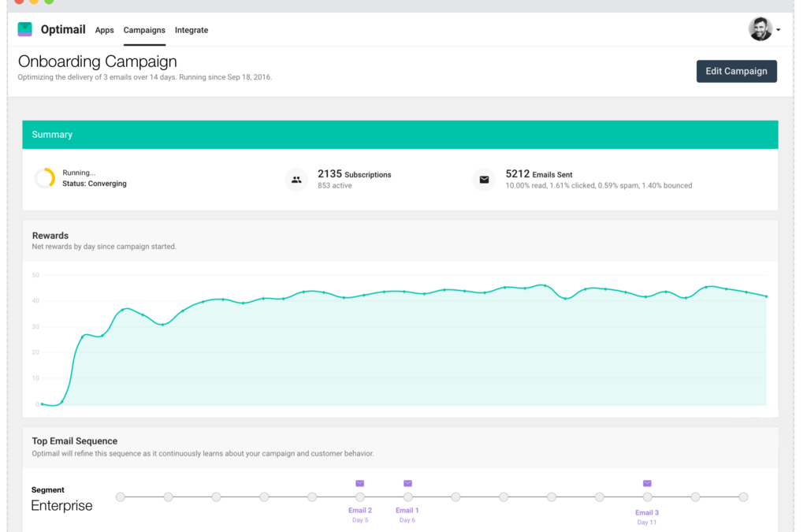This screenshot has width=807, height=532.
Task: Open the user profile avatar
Action: coord(759,28)
